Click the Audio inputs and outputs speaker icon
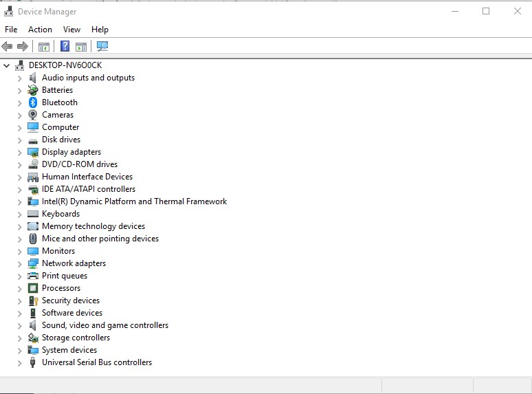Screen dimensions: 532x394 pos(33,78)
